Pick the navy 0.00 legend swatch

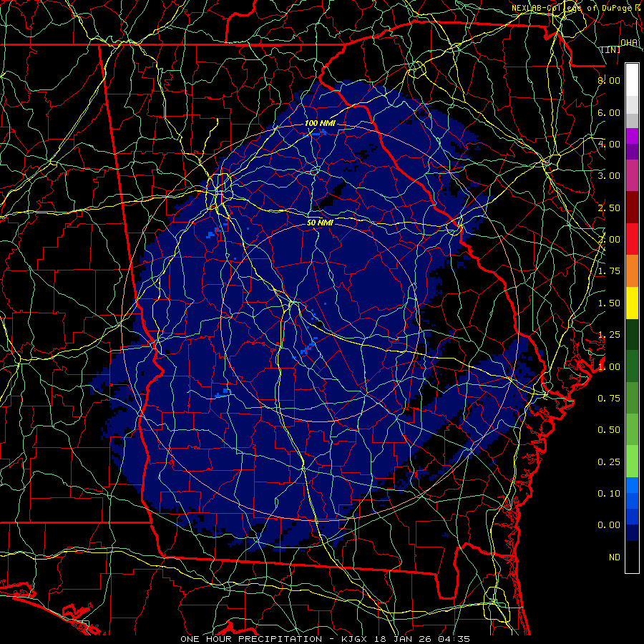pyautogui.click(x=632, y=533)
